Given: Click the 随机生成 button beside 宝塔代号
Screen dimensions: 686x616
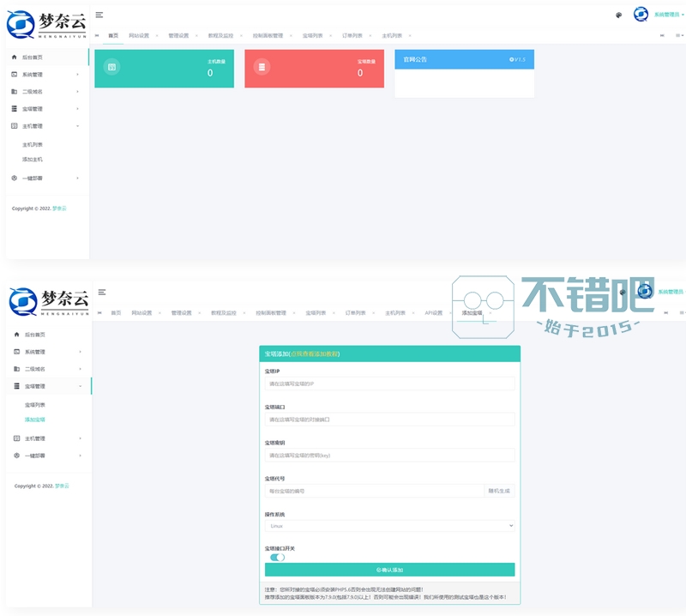Looking at the screenshot, I should pos(499,491).
